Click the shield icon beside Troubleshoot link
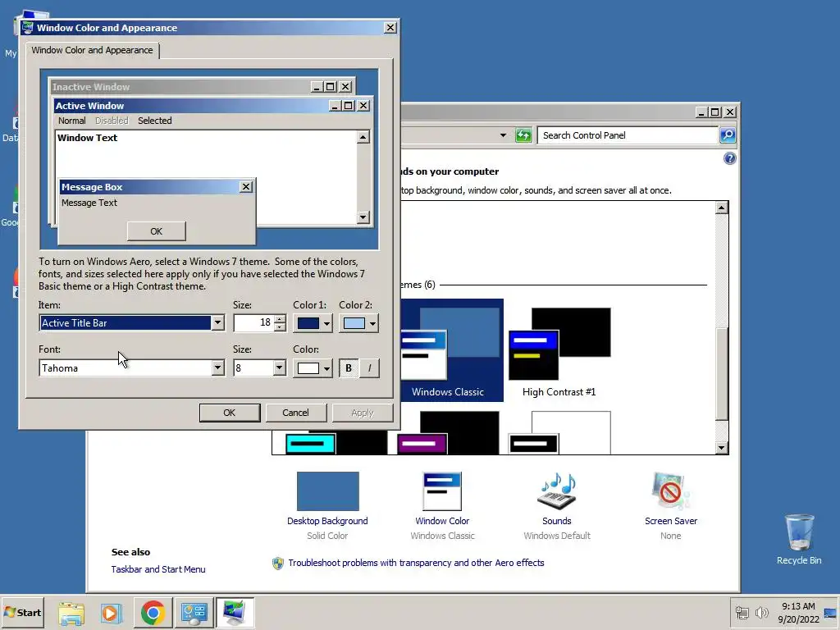This screenshot has height=630, width=840. click(277, 563)
